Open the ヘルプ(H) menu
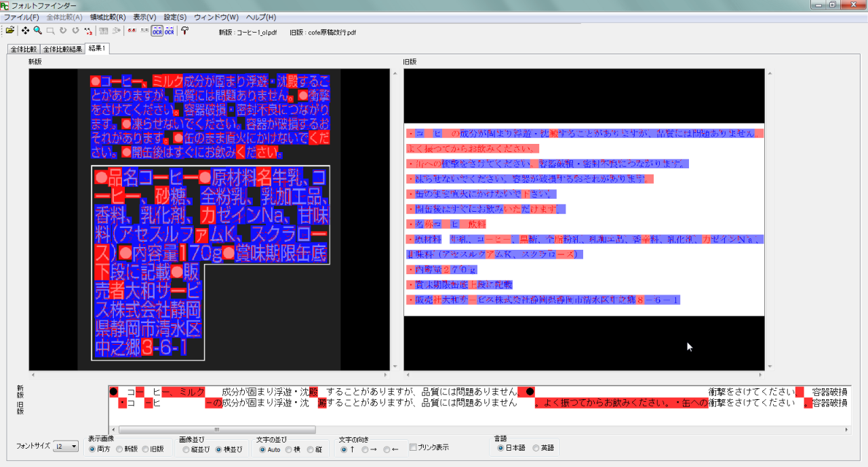This screenshot has width=868, height=467. click(x=261, y=17)
